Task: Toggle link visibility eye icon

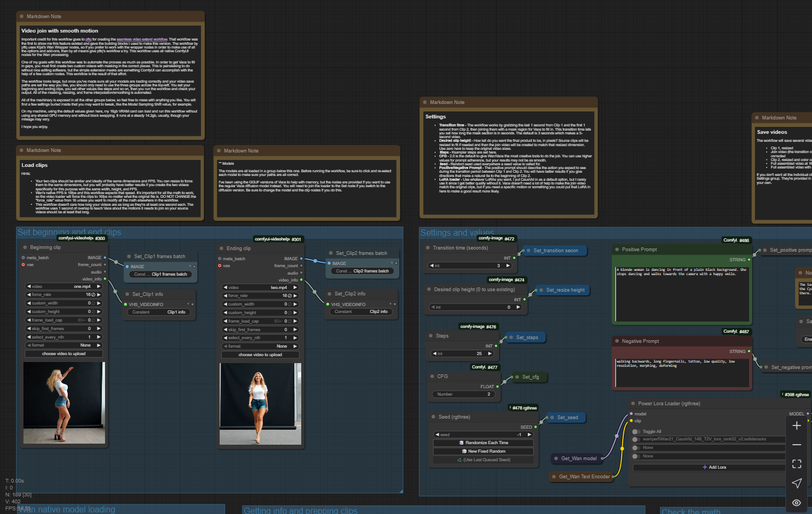Action: 797,502
